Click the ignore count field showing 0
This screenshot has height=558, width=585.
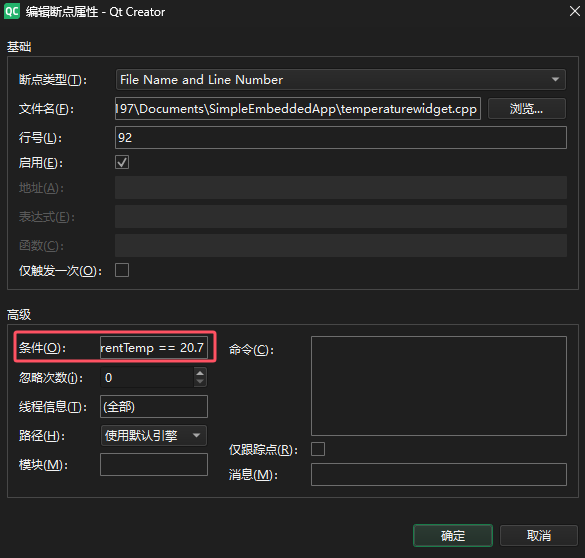tap(147, 377)
